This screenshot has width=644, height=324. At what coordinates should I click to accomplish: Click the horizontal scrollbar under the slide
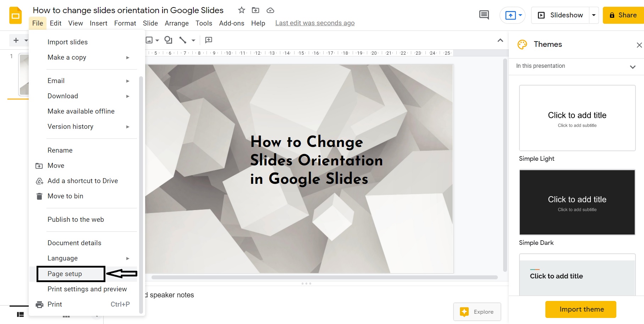coord(325,278)
